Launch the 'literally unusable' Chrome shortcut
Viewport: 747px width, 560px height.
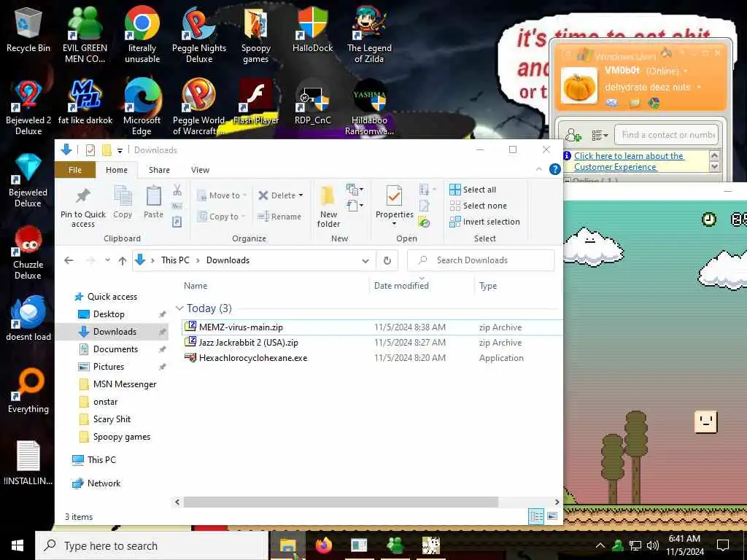pyautogui.click(x=142, y=36)
